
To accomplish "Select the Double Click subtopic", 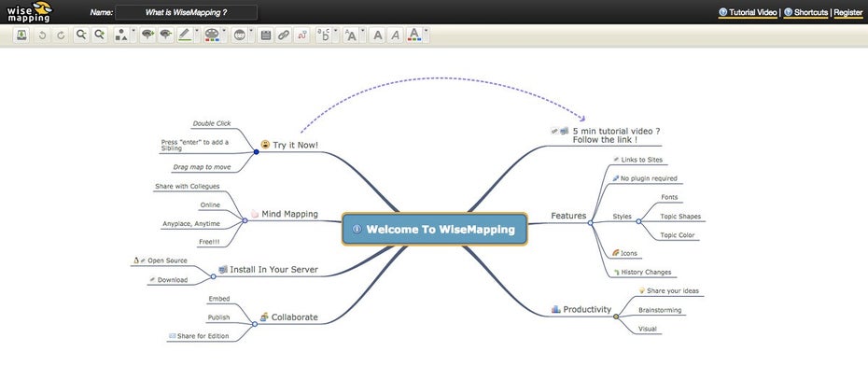I will pos(212,123).
